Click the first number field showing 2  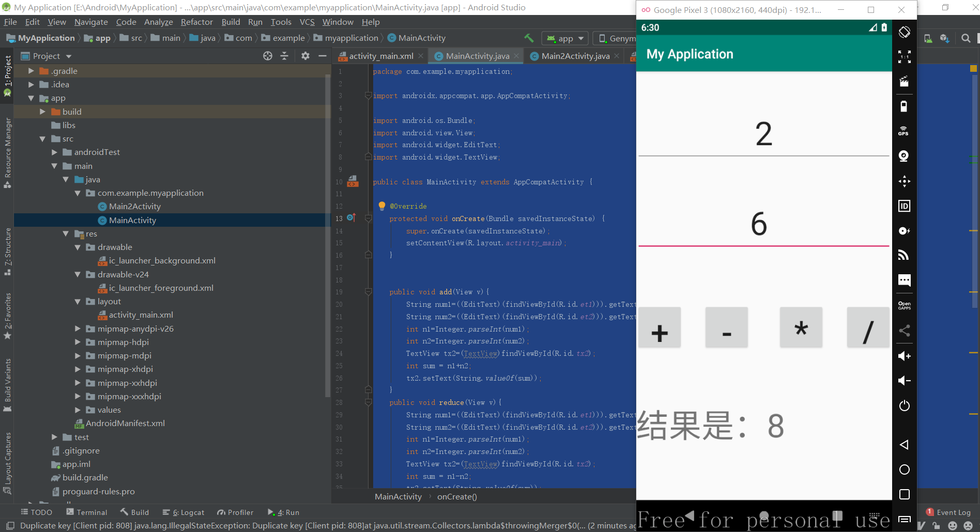[764, 133]
